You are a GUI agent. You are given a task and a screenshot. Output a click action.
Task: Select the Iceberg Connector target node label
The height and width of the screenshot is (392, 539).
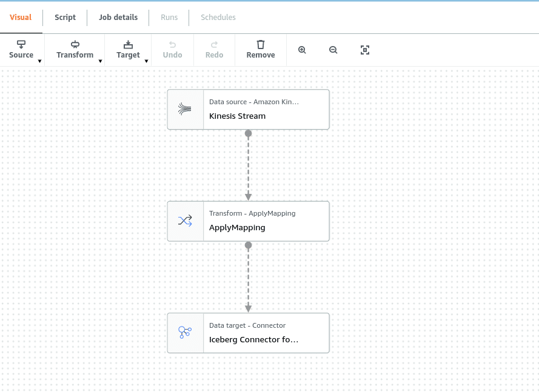(253, 339)
